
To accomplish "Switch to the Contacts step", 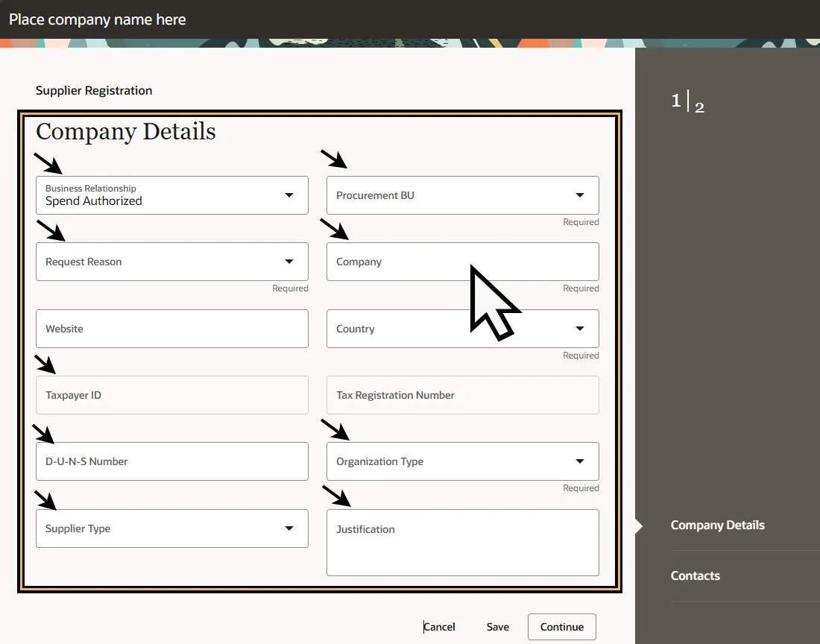I will (695, 575).
